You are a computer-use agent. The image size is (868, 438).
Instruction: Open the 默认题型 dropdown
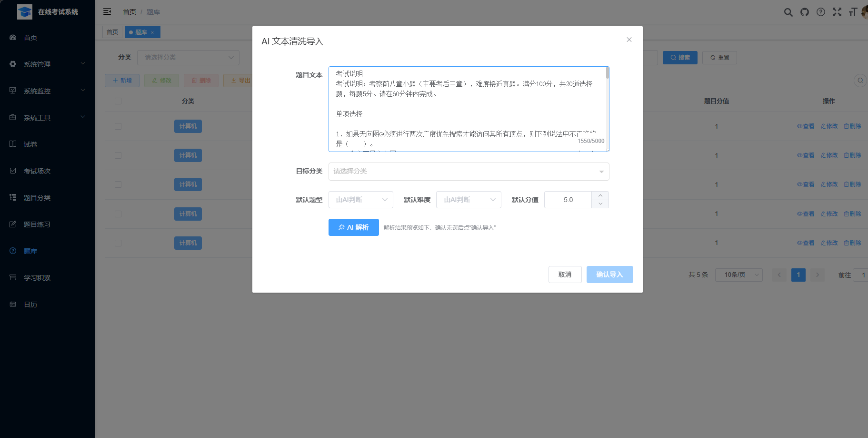(x=360, y=200)
